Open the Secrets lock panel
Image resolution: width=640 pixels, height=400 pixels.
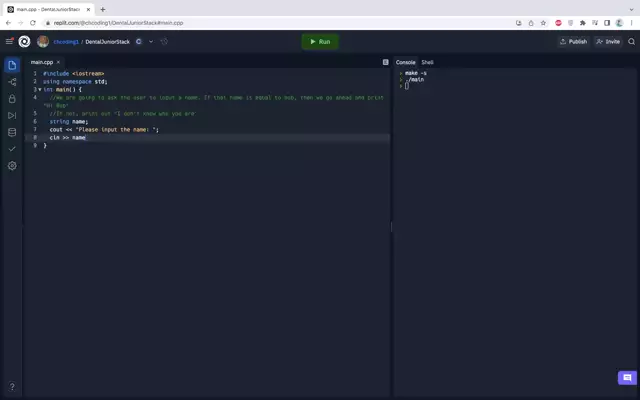(12, 99)
